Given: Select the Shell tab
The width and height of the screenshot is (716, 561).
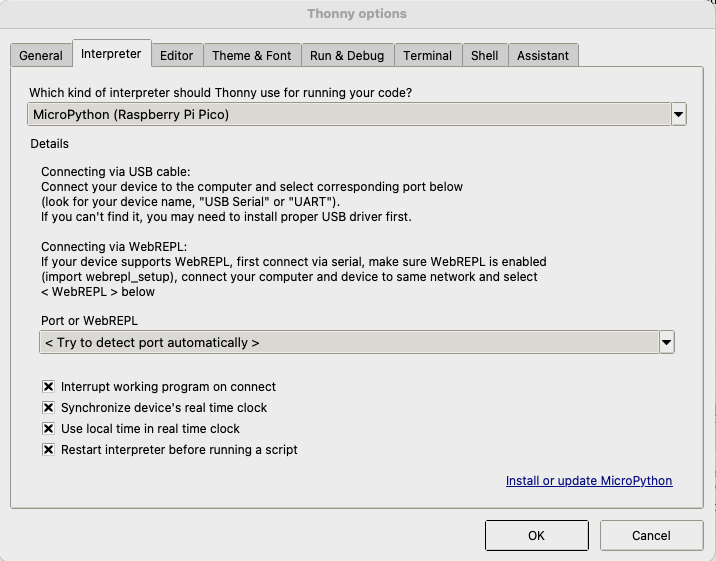Looking at the screenshot, I should click(x=485, y=56).
